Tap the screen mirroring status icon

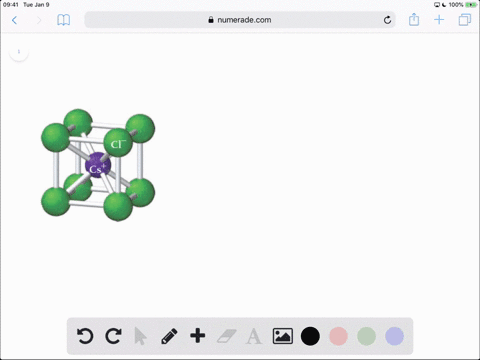437,5
